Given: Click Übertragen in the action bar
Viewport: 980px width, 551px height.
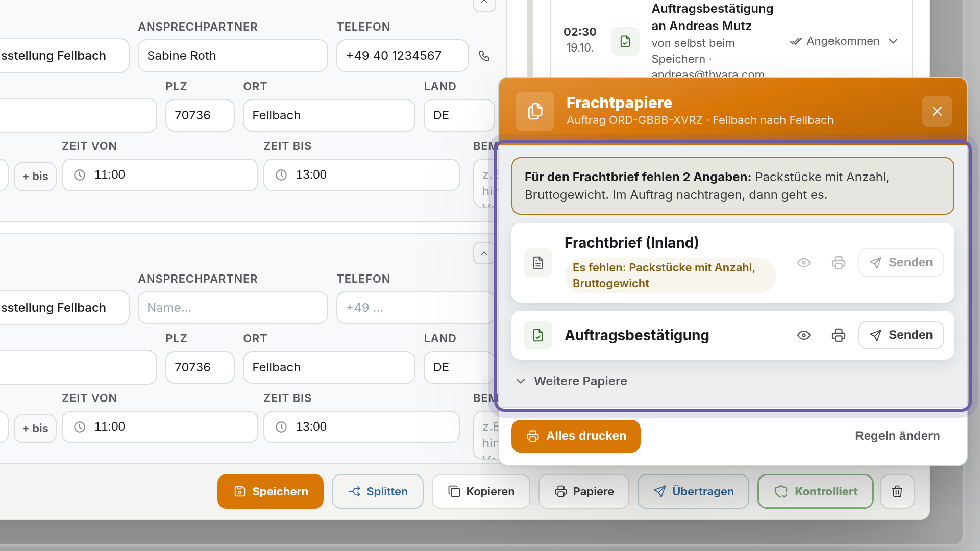Looking at the screenshot, I should point(693,491).
